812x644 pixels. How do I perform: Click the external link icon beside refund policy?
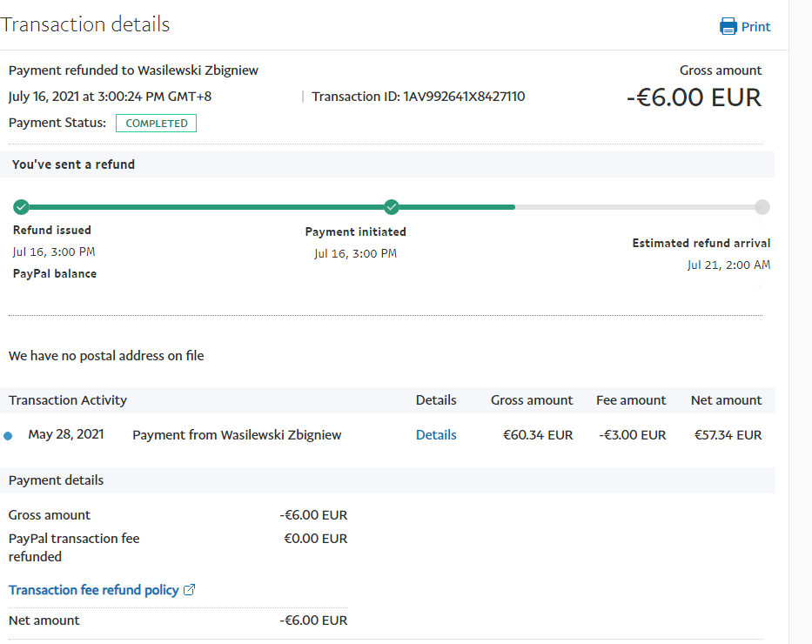tap(190, 590)
